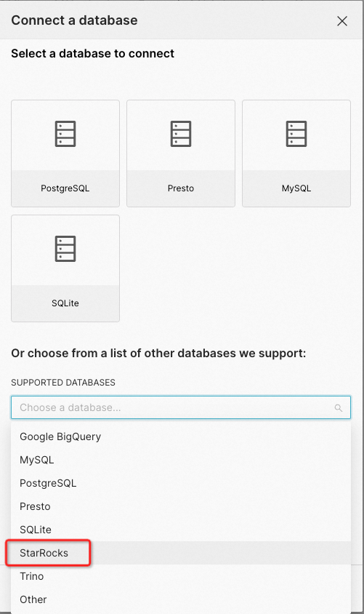Choose MySQL in the supported databases list
This screenshot has height=614, width=364.
point(181,460)
